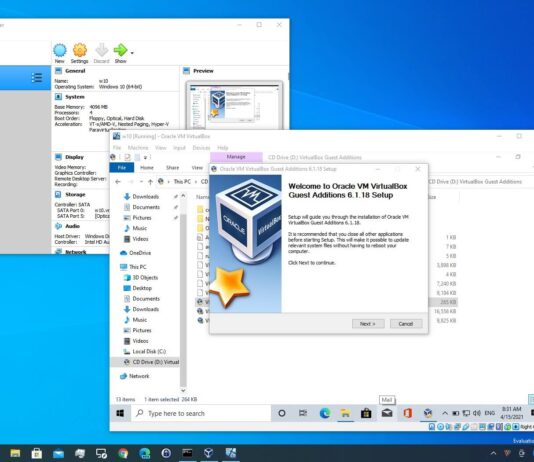Image resolution: width=534 pixels, height=462 pixels.
Task: Select OneDrive in navigation pane
Action: click(140, 253)
